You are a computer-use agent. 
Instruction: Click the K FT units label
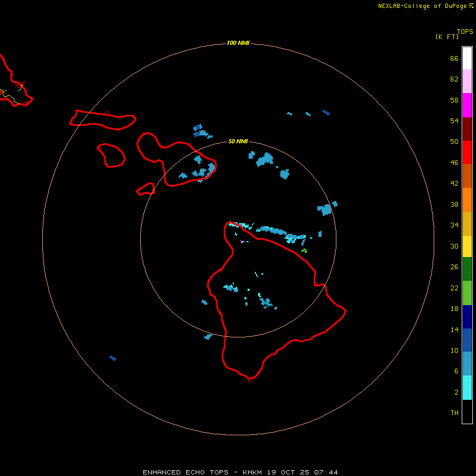[447, 37]
